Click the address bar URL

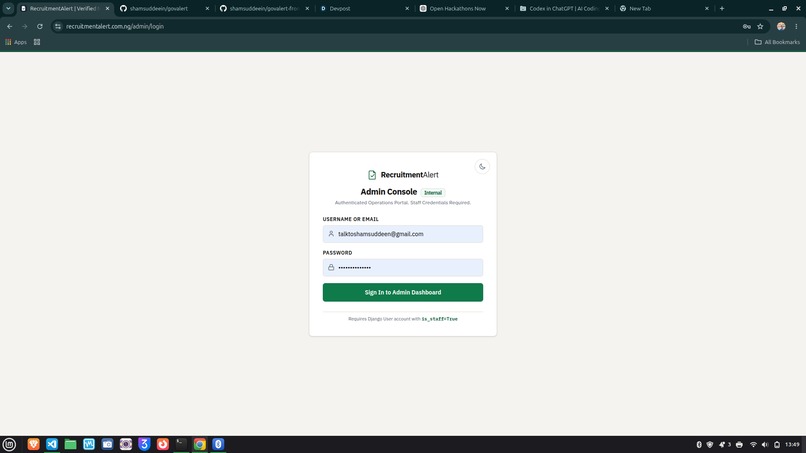coord(115,26)
